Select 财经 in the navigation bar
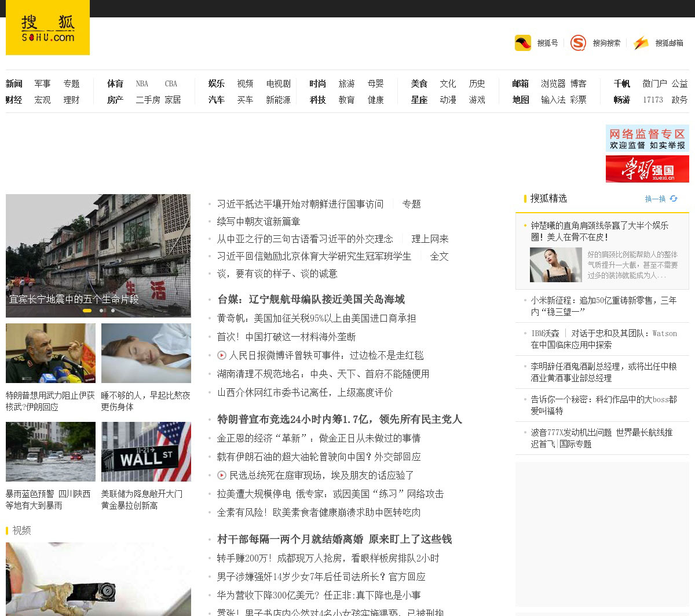695x616 pixels. pos(14,100)
